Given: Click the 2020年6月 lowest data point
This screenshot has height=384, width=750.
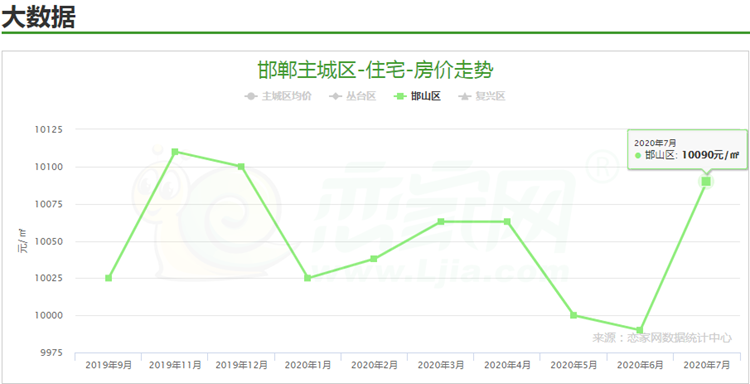Looking at the screenshot, I should pyautogui.click(x=640, y=330).
